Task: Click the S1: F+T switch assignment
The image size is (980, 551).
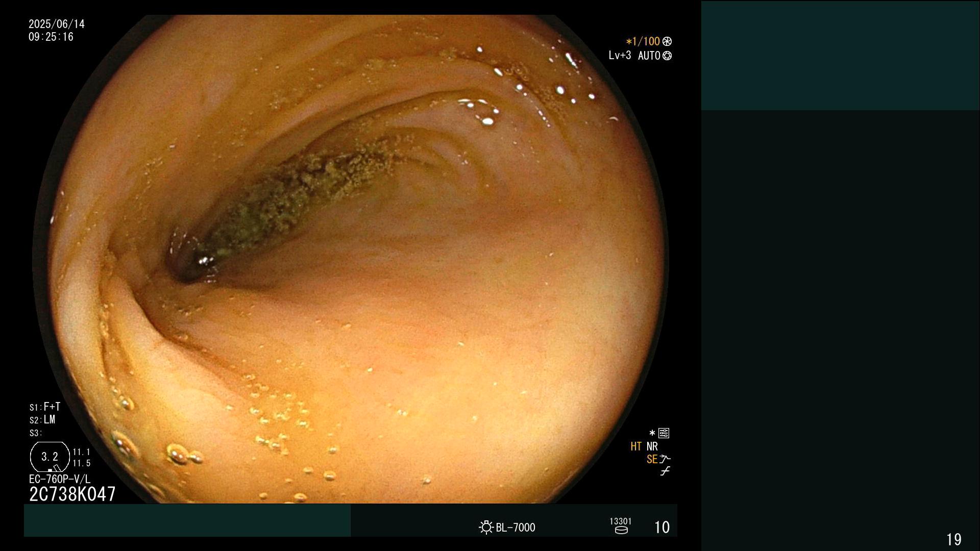Action: pyautogui.click(x=45, y=407)
